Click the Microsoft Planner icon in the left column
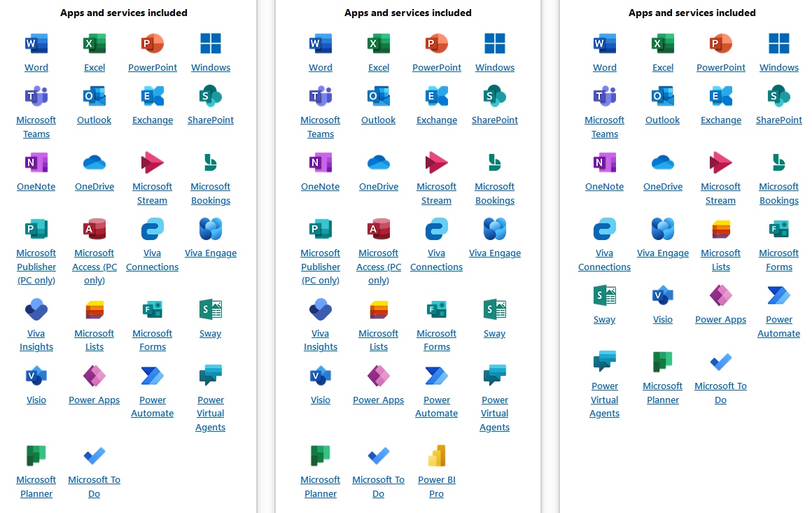The height and width of the screenshot is (513, 812). [x=36, y=456]
